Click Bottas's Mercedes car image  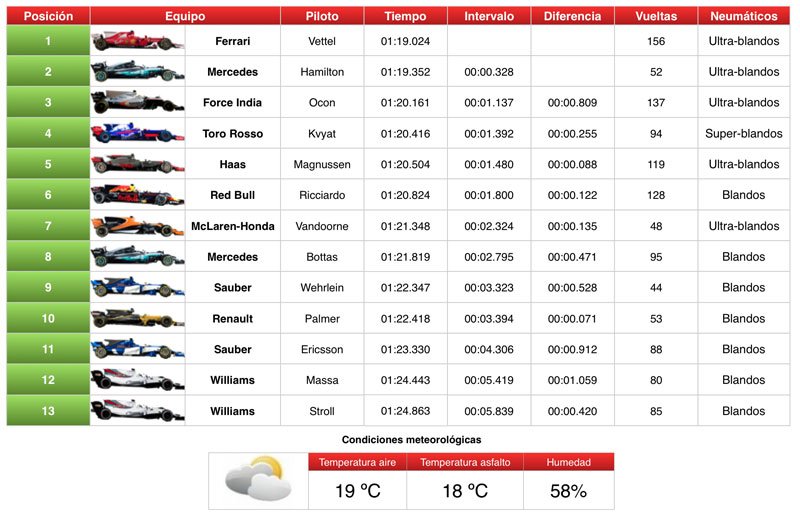tap(138, 256)
